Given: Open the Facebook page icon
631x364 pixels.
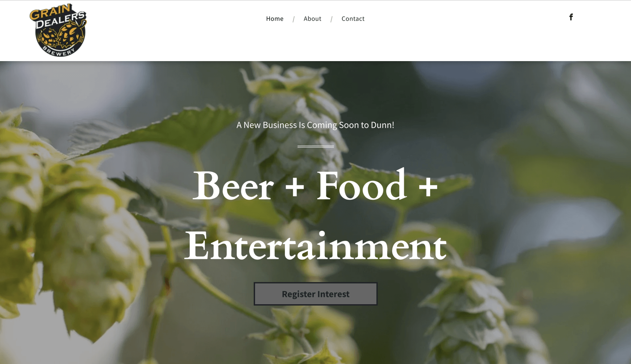Looking at the screenshot, I should coord(571,17).
